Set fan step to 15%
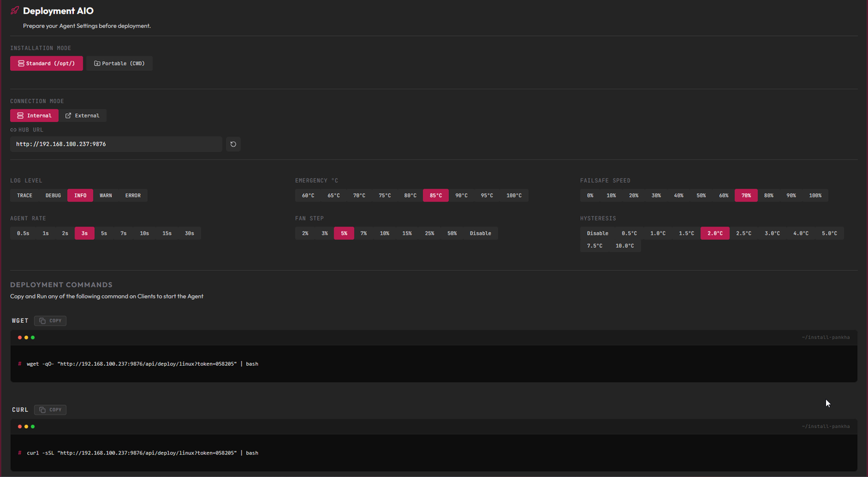The image size is (868, 477). click(407, 233)
